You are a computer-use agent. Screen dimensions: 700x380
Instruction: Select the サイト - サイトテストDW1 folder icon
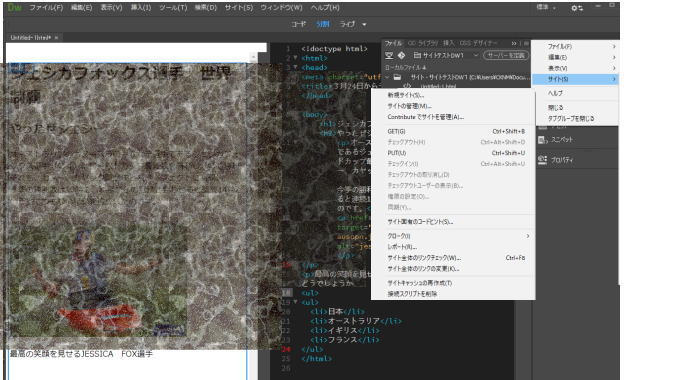coord(397,77)
